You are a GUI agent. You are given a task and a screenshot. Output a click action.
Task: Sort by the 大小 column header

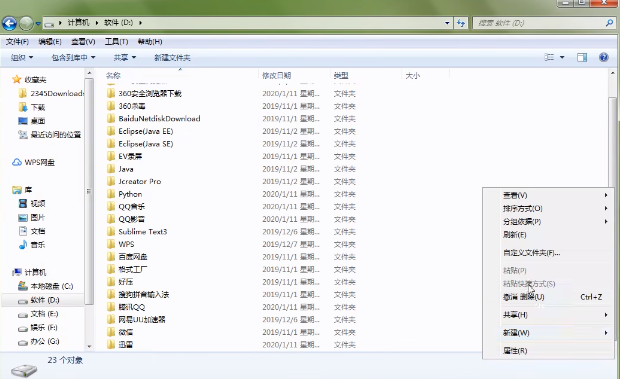point(425,75)
